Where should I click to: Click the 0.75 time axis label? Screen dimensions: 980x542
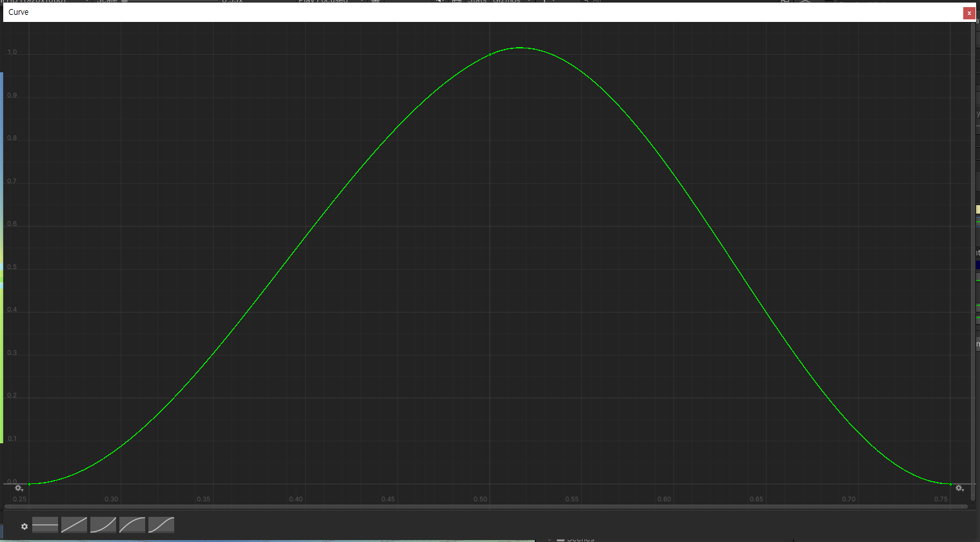tap(941, 499)
